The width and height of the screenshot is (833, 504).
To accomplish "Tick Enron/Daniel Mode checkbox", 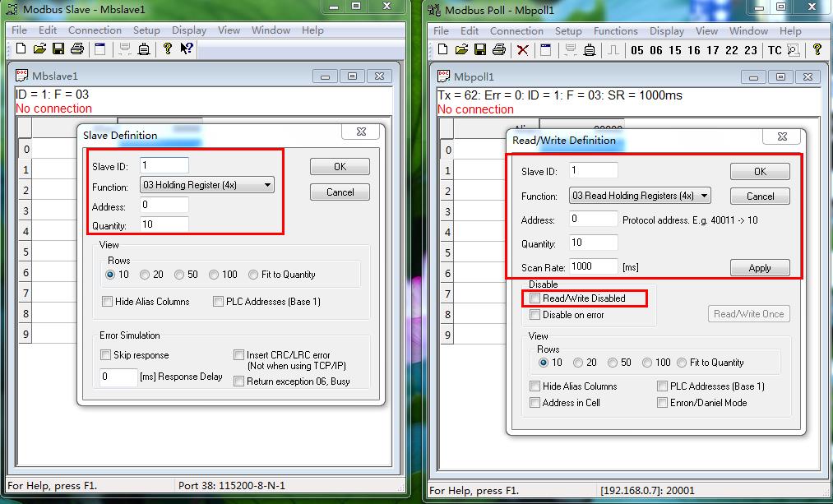I will tap(663, 403).
